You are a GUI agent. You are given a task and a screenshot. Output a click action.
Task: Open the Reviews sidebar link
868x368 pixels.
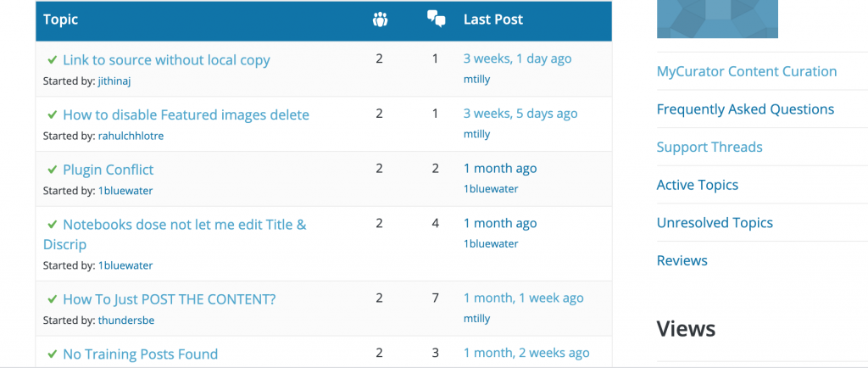(x=682, y=260)
